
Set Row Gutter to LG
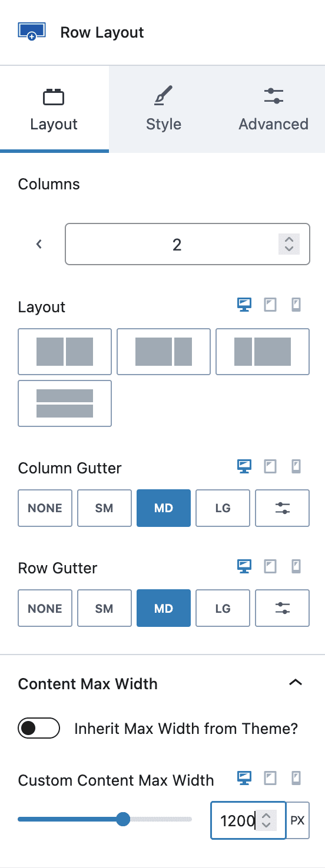(223, 608)
